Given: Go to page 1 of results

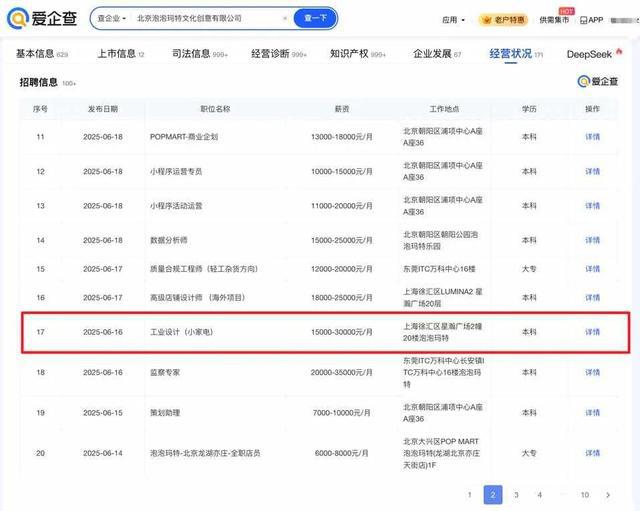Looking at the screenshot, I should pyautogui.click(x=469, y=495).
